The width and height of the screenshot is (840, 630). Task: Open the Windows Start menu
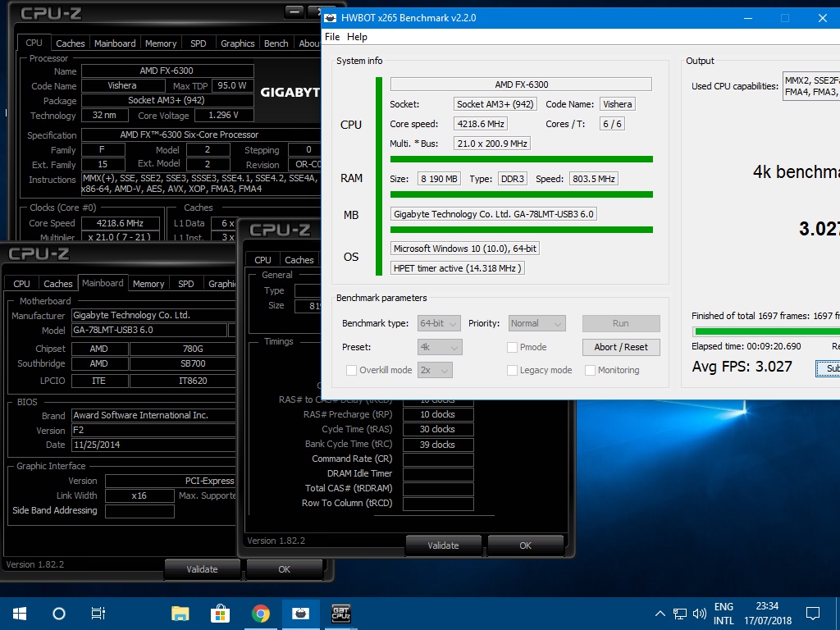pos(20,614)
